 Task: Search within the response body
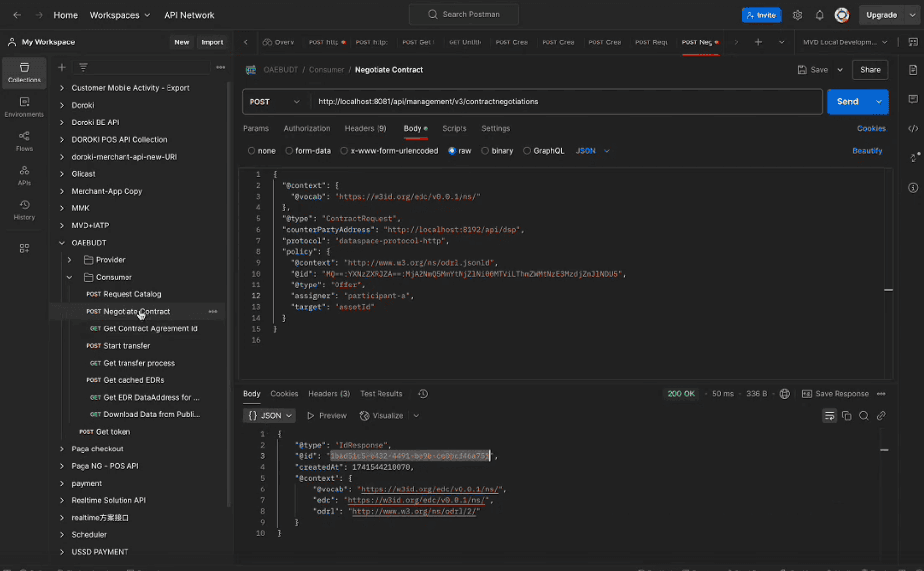click(x=864, y=416)
